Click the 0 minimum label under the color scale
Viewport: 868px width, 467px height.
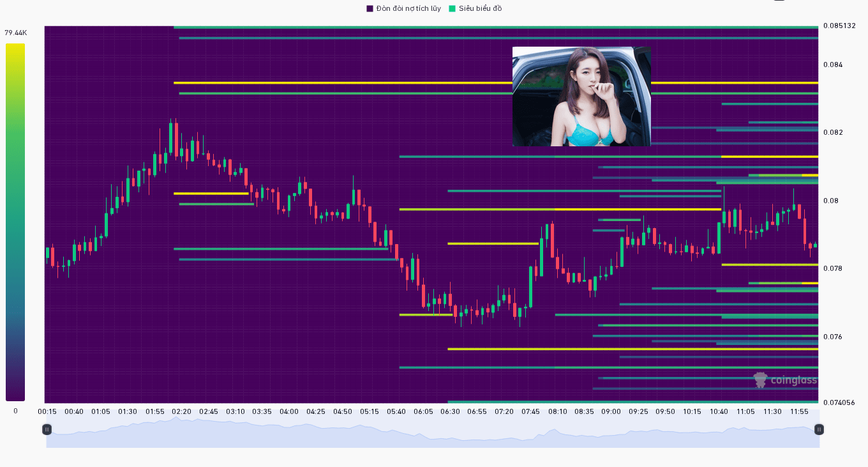15,411
